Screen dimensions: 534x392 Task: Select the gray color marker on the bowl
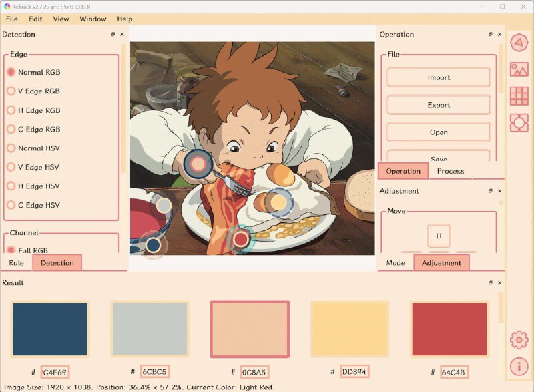(x=164, y=206)
